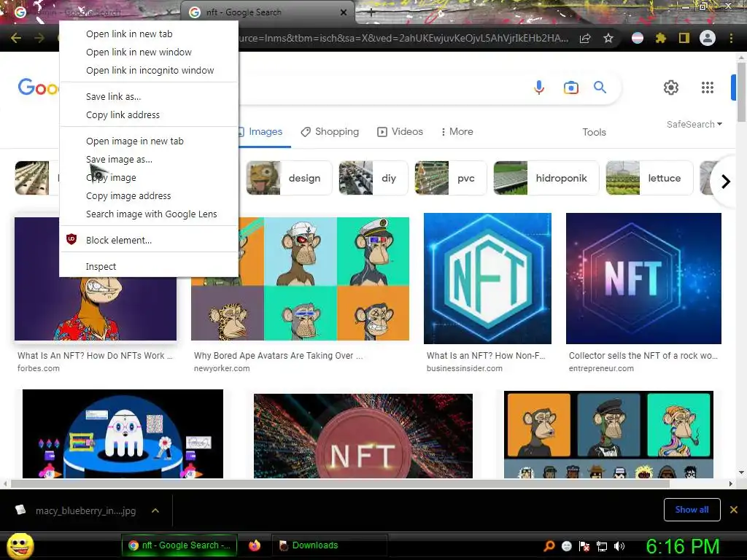
Task: Click the horizontal page scrollbar
Action: tap(340, 484)
